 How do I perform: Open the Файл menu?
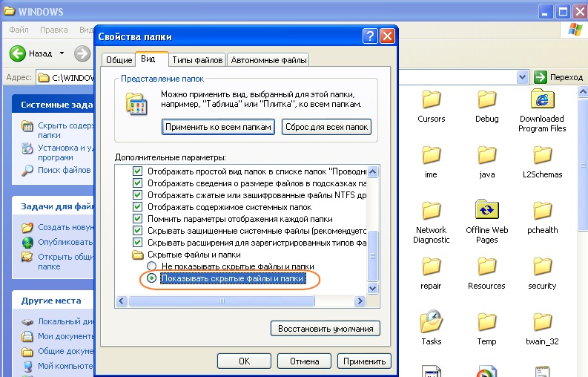(19, 30)
